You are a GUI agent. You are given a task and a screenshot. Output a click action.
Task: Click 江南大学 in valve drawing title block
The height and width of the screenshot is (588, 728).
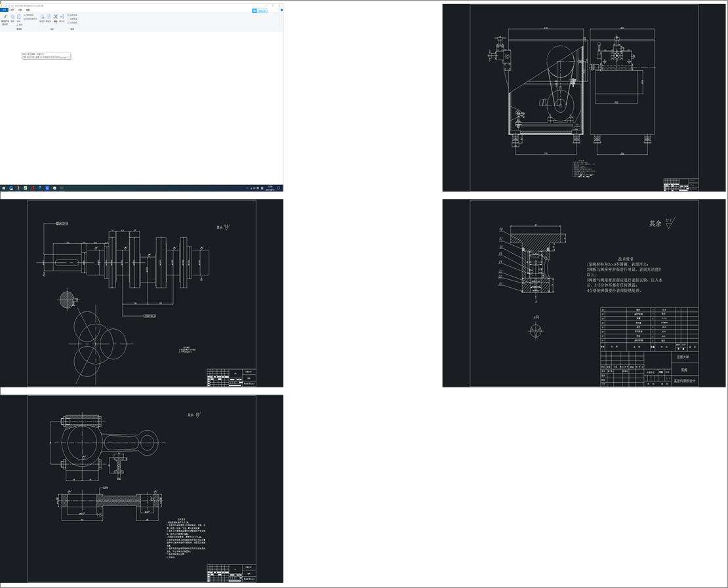pyautogui.click(x=683, y=357)
